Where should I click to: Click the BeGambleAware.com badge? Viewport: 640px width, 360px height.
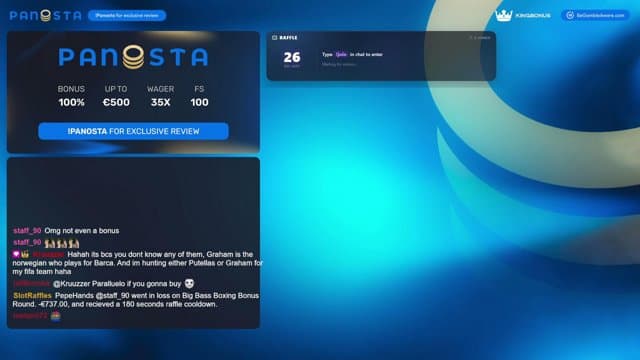595,16
